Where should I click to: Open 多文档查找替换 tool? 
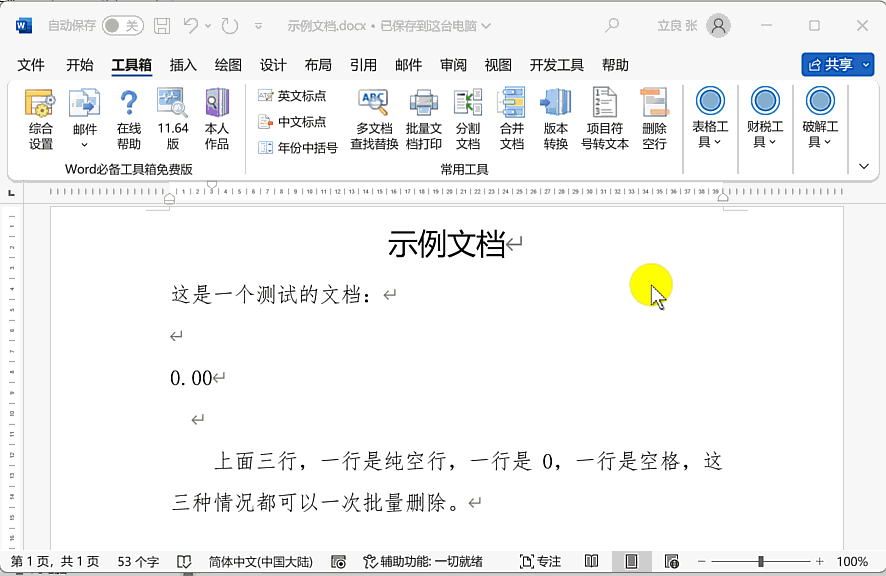click(x=374, y=119)
